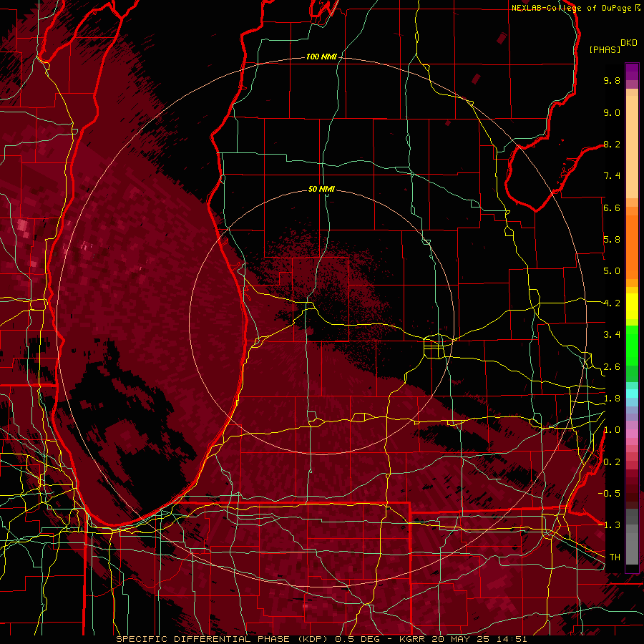The height and width of the screenshot is (644, 644).
Task: Click the 1.8 scale value
Action: click(612, 399)
